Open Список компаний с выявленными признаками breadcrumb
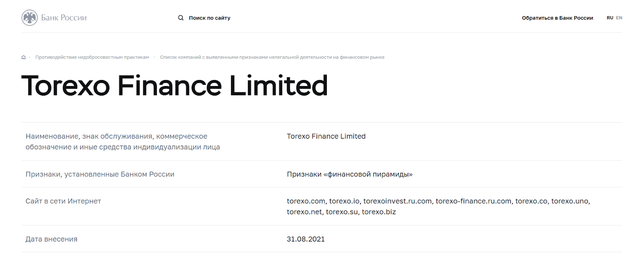644x258 pixels. pos(272,57)
